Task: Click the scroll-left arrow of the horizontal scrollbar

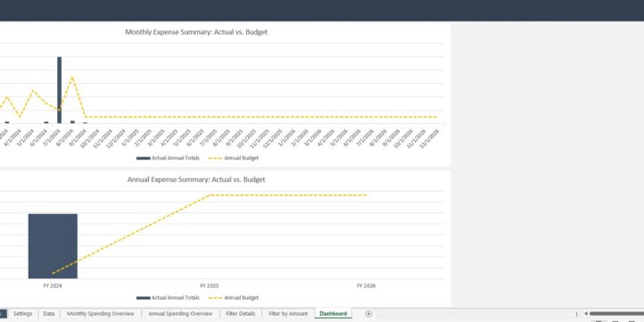Action: pyautogui.click(x=586, y=314)
